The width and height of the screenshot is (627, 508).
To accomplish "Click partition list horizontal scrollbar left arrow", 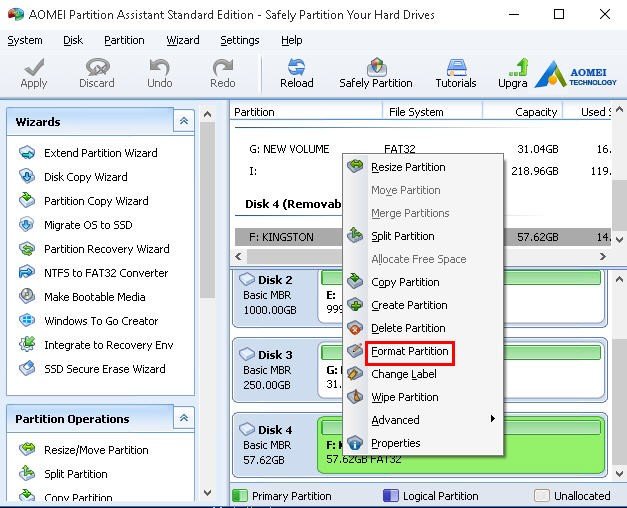I will tap(239, 256).
